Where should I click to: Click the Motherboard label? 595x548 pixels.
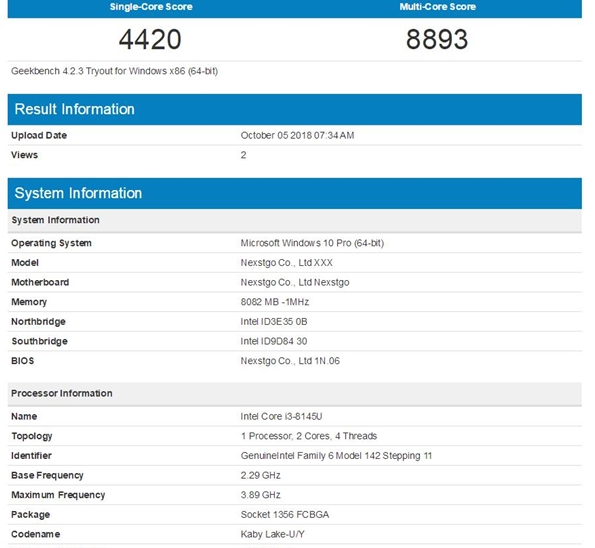click(40, 282)
